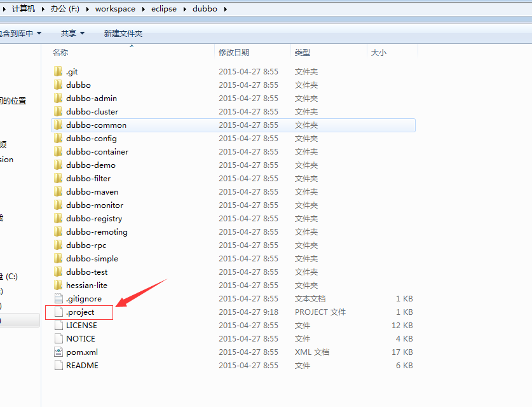
Task: Click 文本文档 type of .gitignore
Action: (x=310, y=298)
